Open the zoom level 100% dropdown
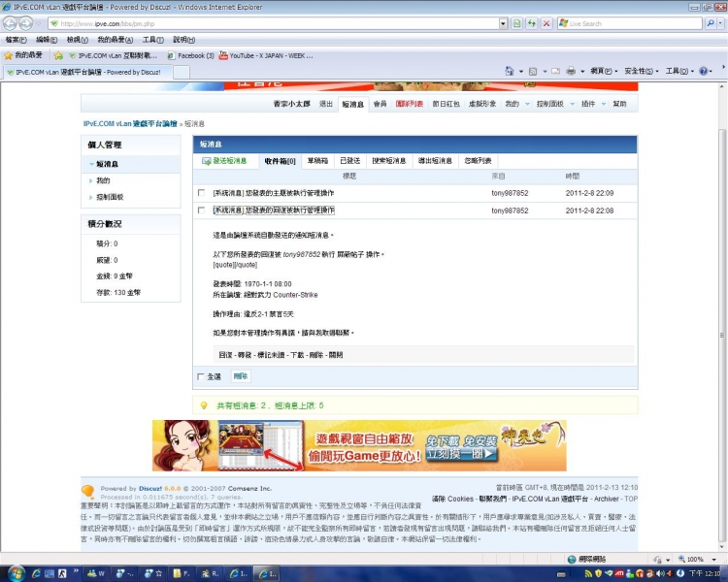The width and height of the screenshot is (728, 582). (x=714, y=560)
